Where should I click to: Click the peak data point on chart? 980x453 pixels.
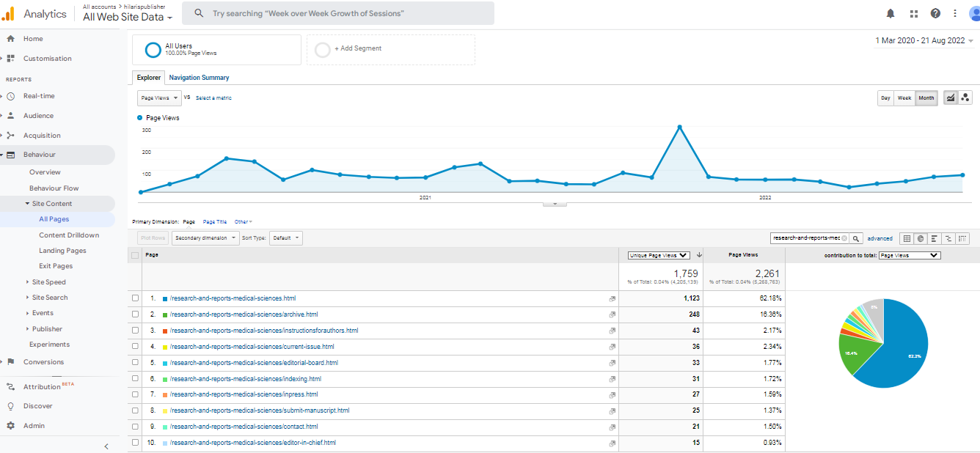pos(680,127)
